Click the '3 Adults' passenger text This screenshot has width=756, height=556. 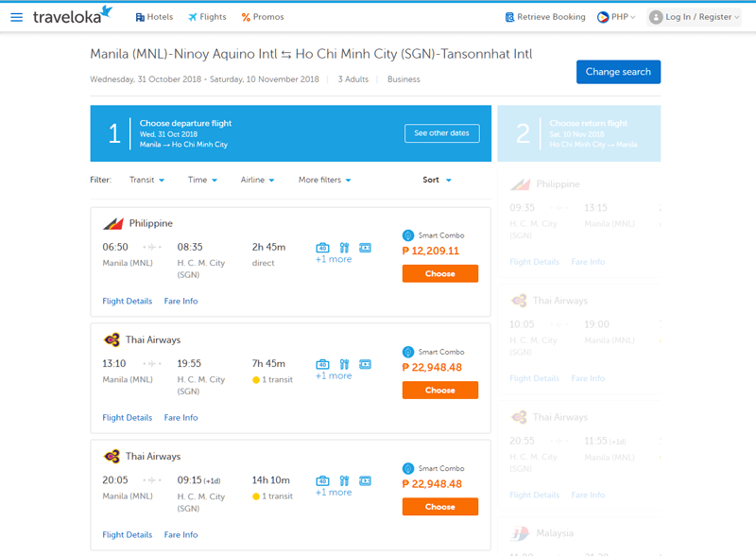click(352, 79)
